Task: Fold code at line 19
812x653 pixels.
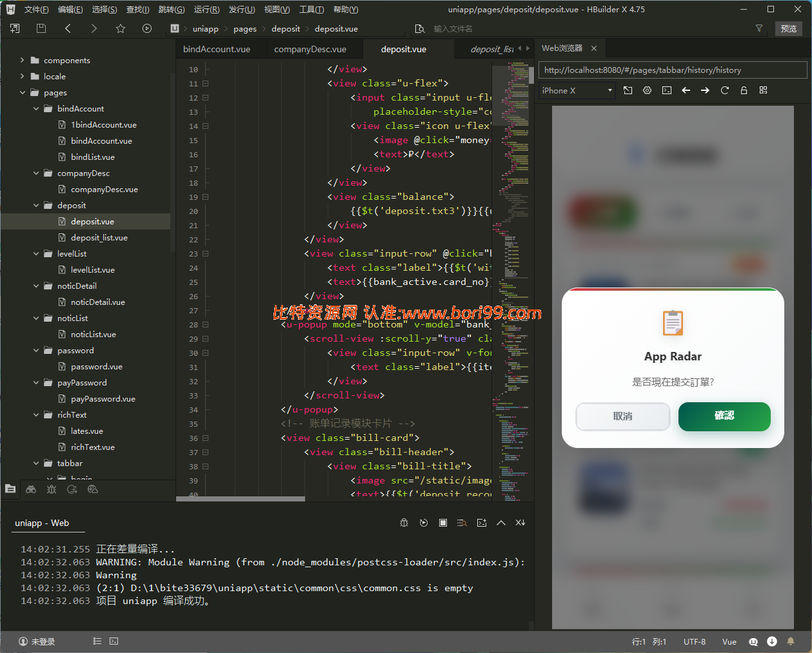Action: coord(206,197)
